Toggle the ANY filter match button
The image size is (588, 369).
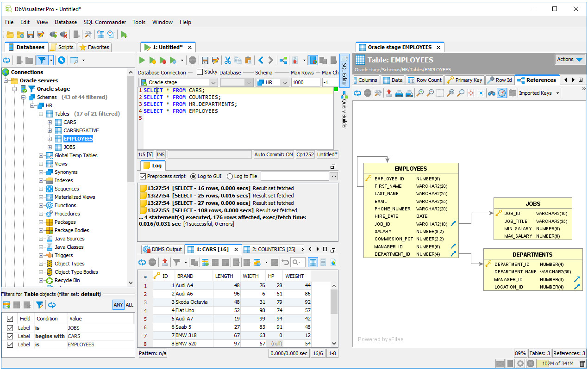click(119, 305)
